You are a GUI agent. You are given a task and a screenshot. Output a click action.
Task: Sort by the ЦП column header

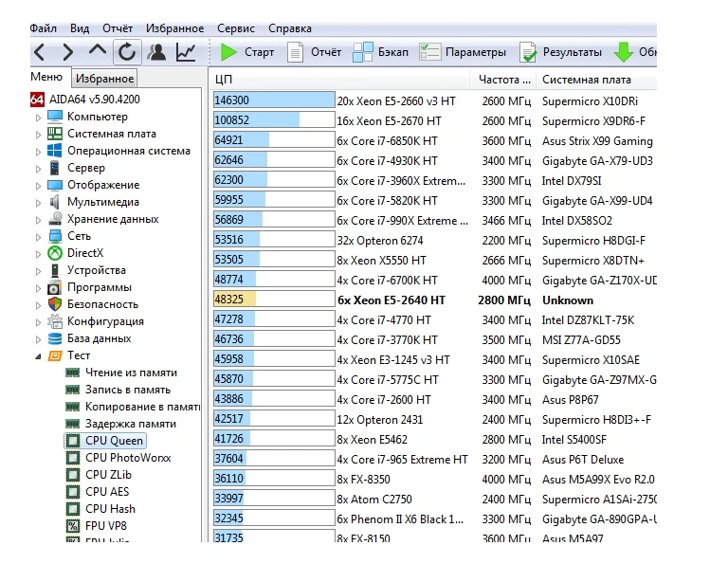(x=340, y=80)
